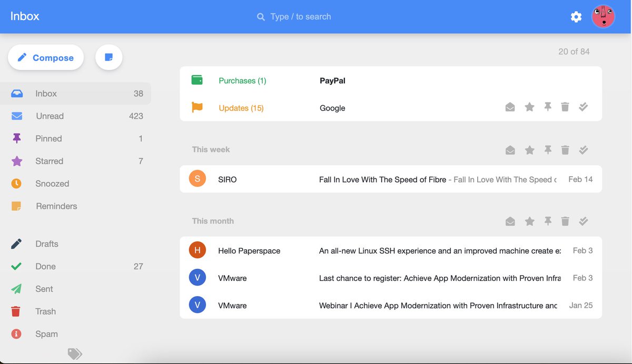The width and height of the screenshot is (632, 364).
Task: Click the Feb 14 date
Action: (x=580, y=179)
